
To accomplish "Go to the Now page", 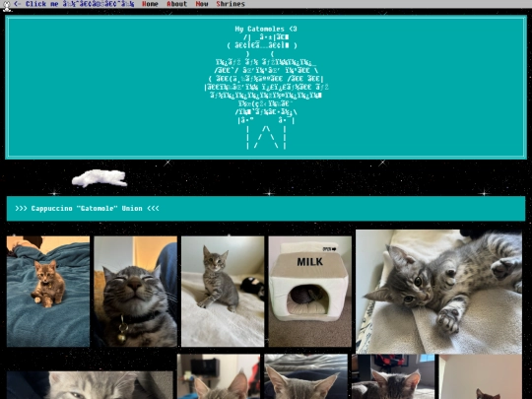I will tap(202, 4).
